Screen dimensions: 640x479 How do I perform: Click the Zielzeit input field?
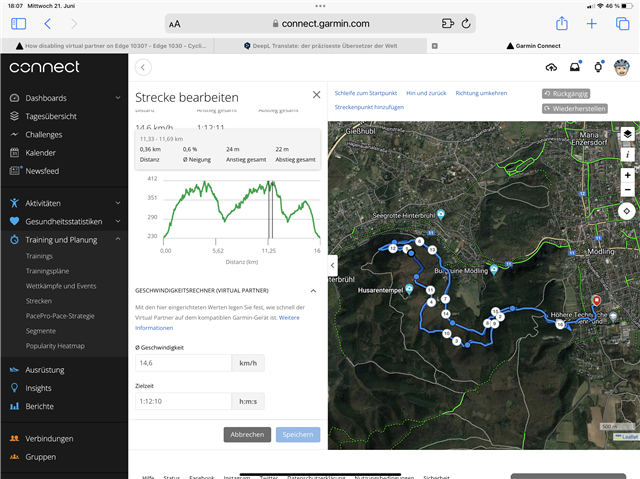pos(182,401)
